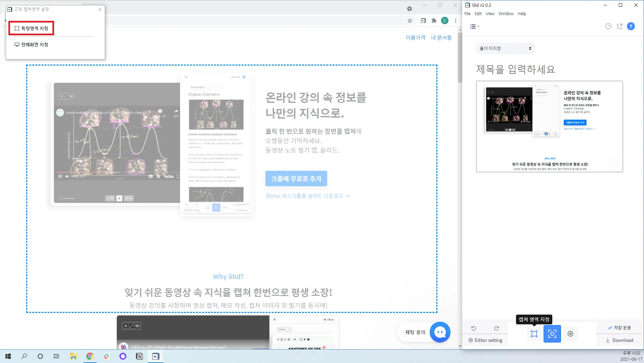Open taskbar search
The height and width of the screenshot is (363, 644).
coord(24,356)
